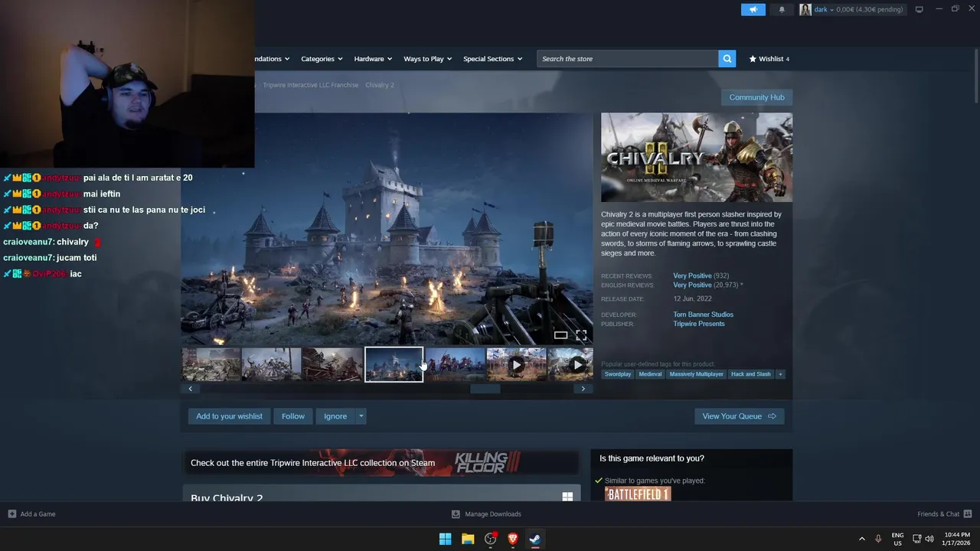The height and width of the screenshot is (551, 980).
Task: Open the clock showing 10:44 PM
Action: 957,539
